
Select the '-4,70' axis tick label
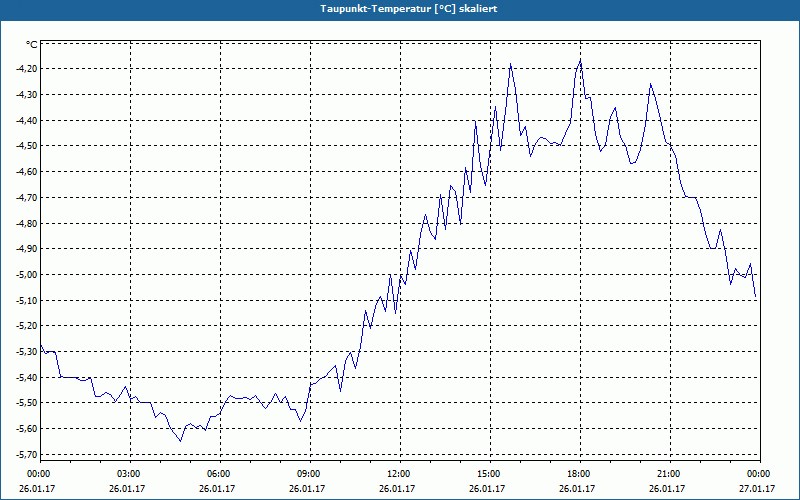pyautogui.click(x=28, y=197)
